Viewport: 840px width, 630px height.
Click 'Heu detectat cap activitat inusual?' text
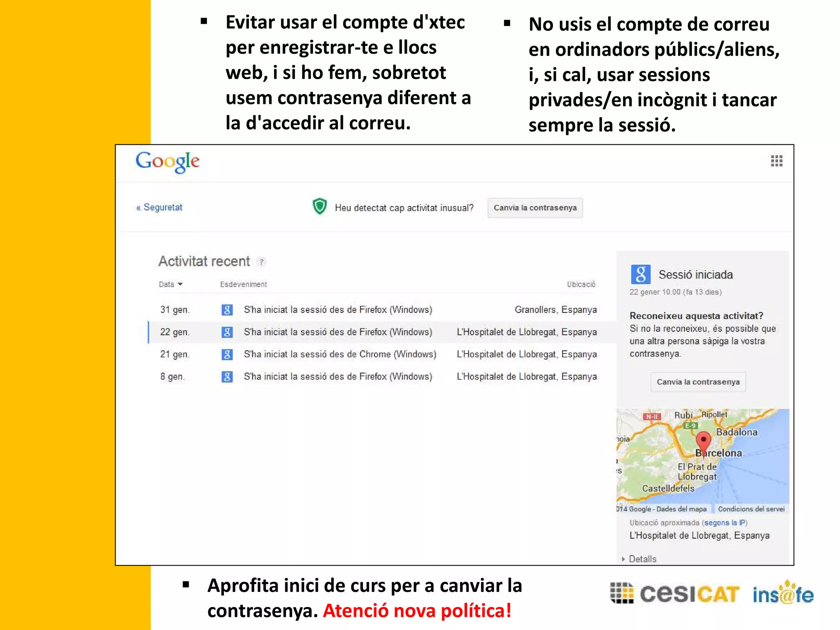click(404, 208)
